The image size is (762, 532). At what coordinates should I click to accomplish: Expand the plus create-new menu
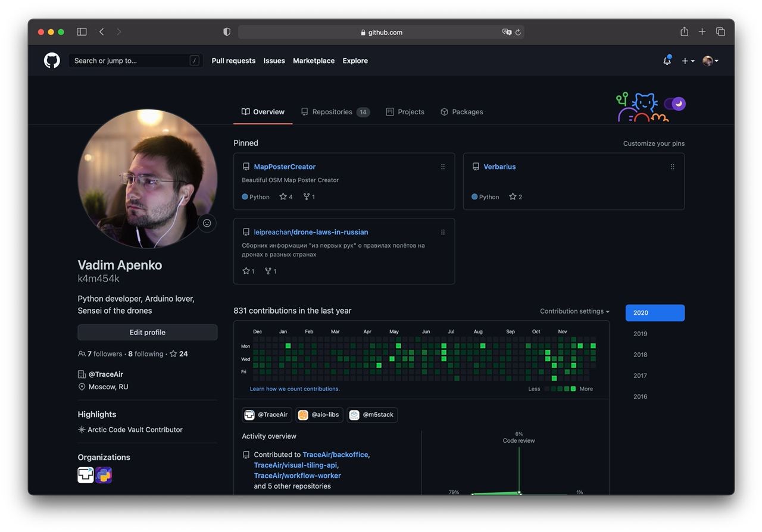pos(688,61)
